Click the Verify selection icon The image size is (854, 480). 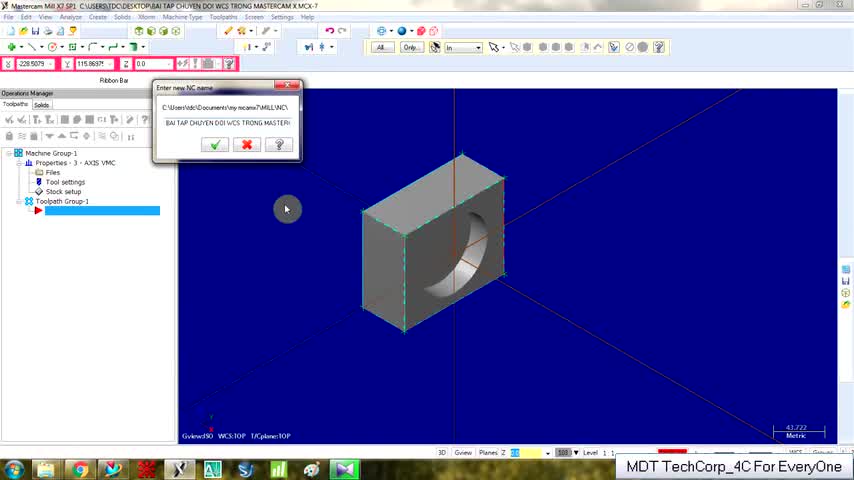pos(614,47)
